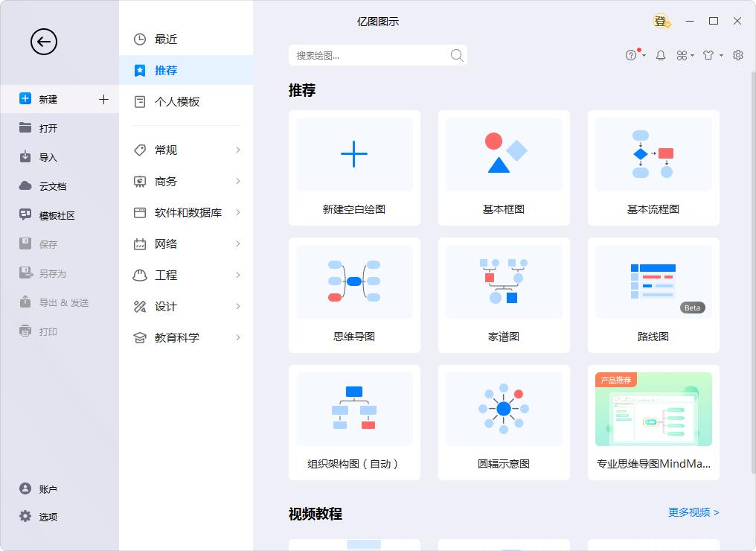
Task: Click the 云文档 cloud icon
Action: pos(25,185)
